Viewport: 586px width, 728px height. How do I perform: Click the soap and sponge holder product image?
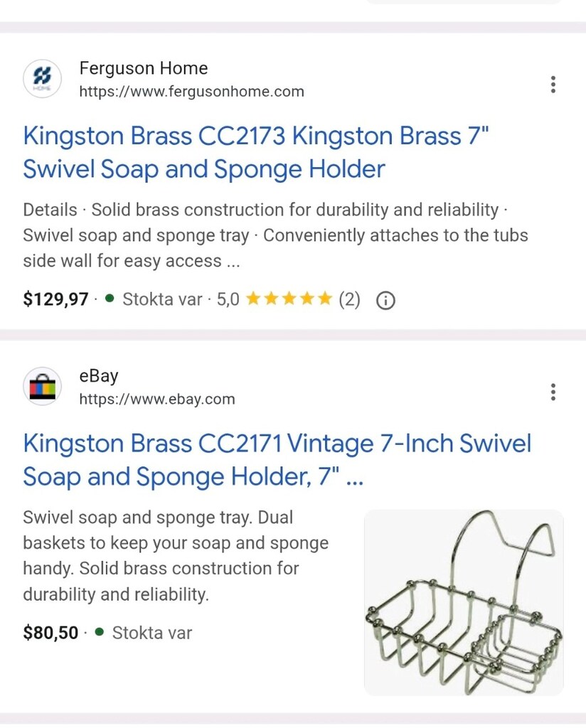[x=464, y=602]
